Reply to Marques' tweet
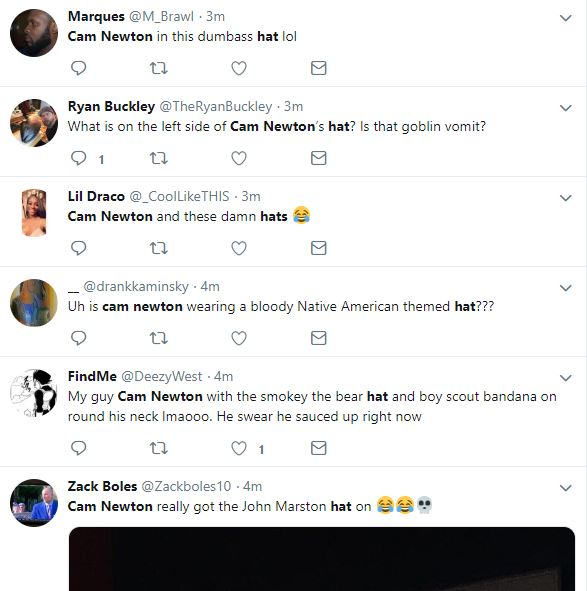This screenshot has height=591, width=587. (x=78, y=68)
